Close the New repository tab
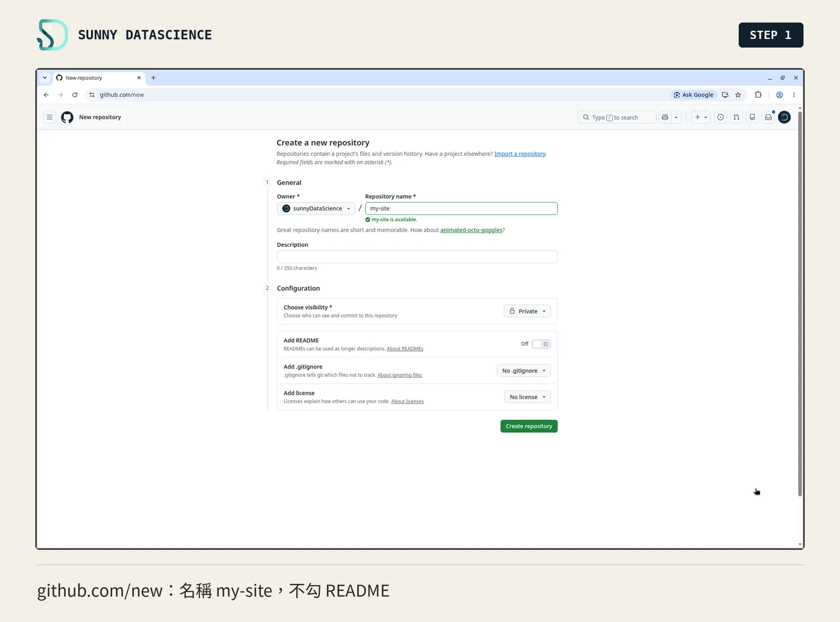Screen dimensions: 840x622 pos(139,78)
